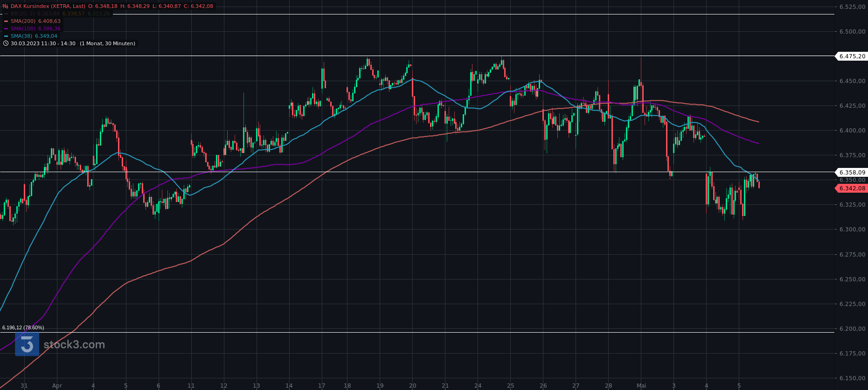This screenshot has height=390, width=868.
Task: Click the (1 Monat, 30 Minuten) interval label
Action: pos(107,43)
